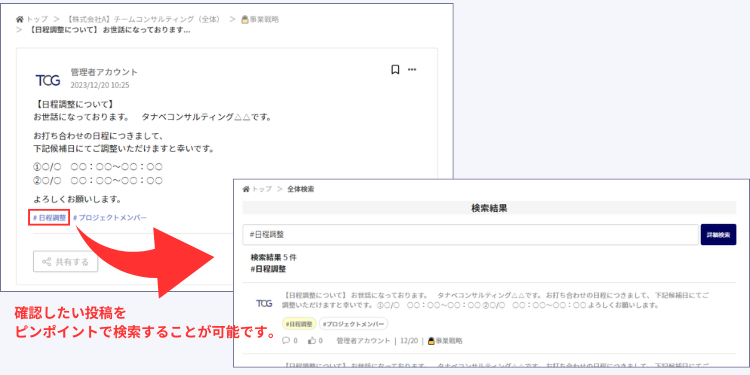750x375 pixels.
Task: Click the 管理者アカウント poster name
Action: [104, 72]
